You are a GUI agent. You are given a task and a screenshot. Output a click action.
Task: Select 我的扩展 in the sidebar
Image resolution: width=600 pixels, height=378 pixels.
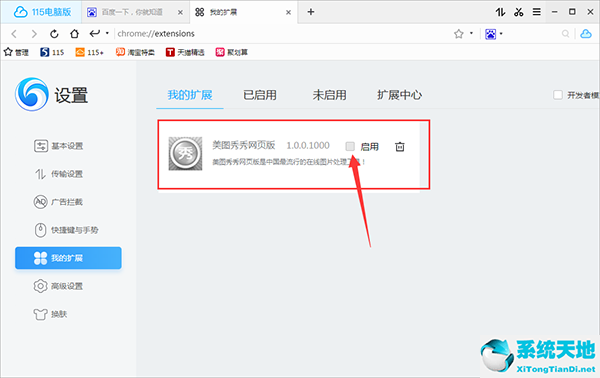tap(68, 258)
